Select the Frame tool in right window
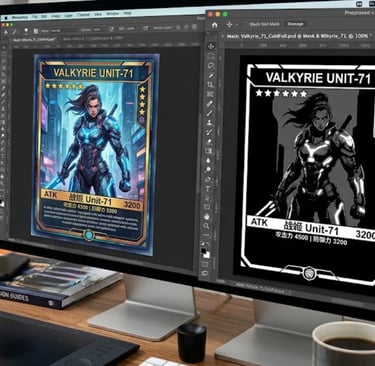Screen dimensions: 375x366 (210, 94)
